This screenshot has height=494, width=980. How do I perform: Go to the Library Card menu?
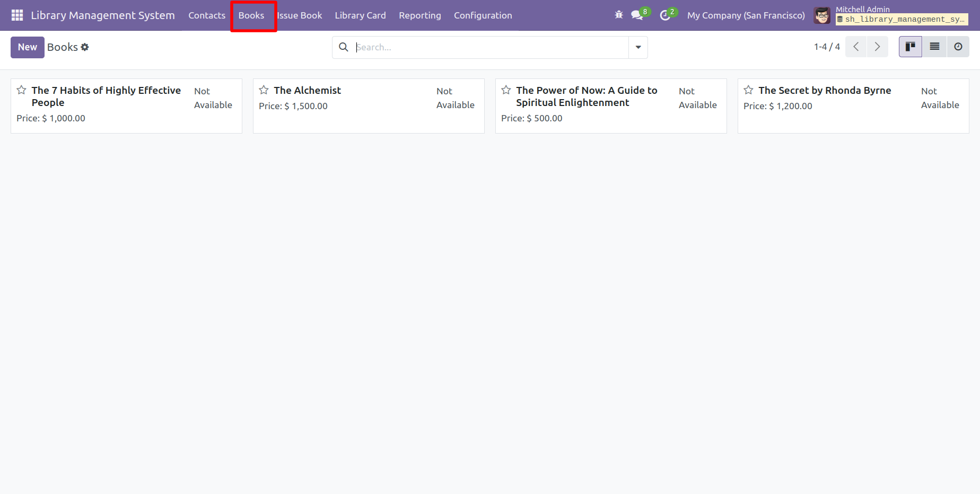pos(360,15)
